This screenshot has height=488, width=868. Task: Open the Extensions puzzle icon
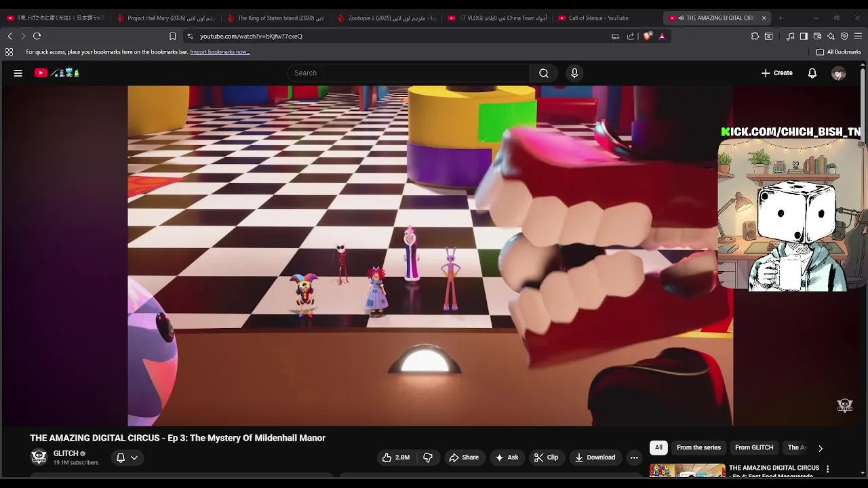755,37
